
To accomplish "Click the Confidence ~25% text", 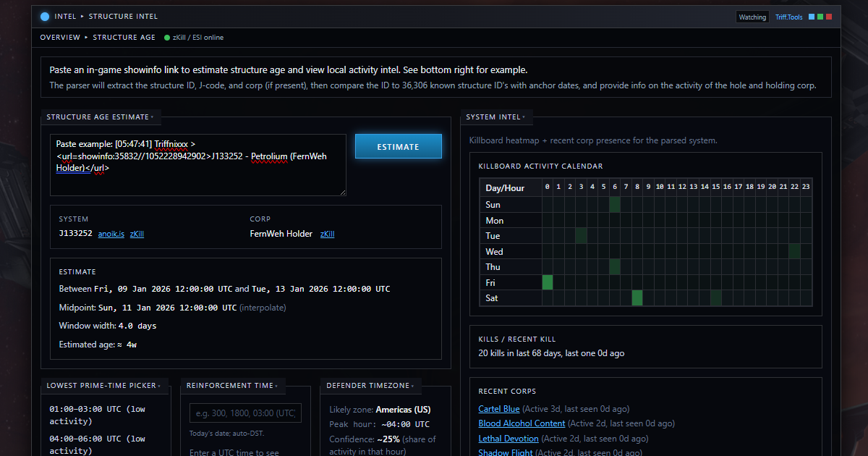I will pos(383,445).
